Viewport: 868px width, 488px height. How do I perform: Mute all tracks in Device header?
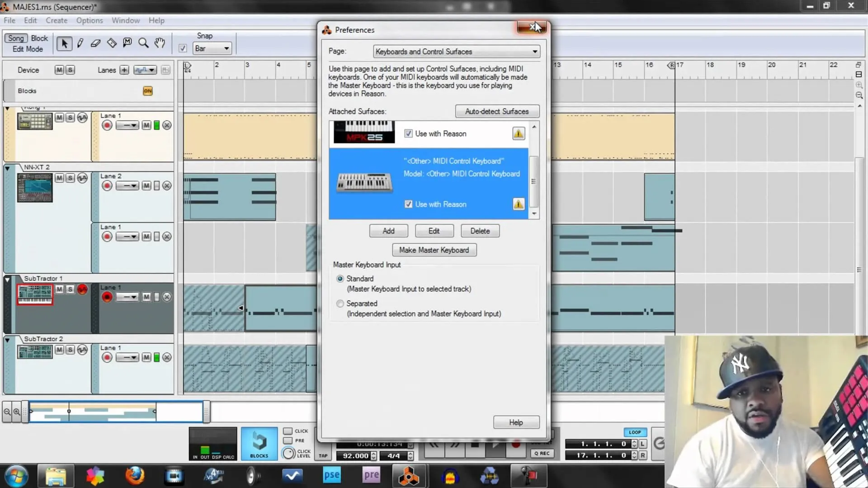[59, 70]
